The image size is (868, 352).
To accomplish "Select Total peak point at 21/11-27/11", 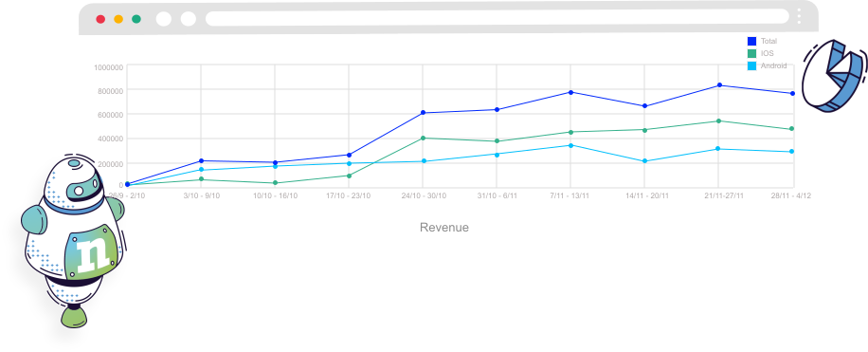I will (x=719, y=84).
